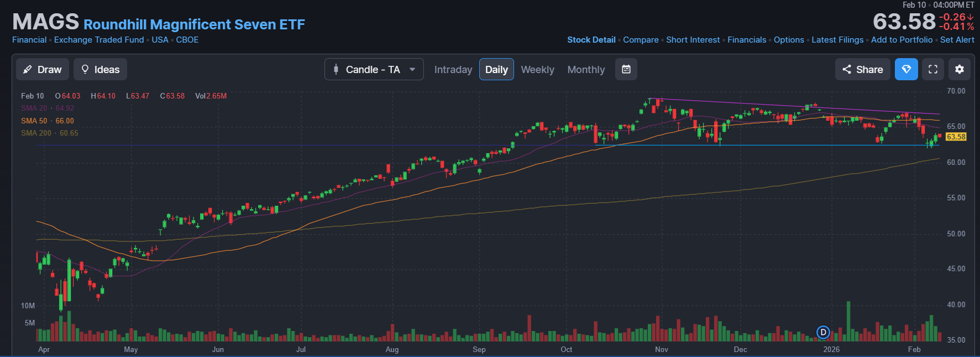Screen dimensions: 980x357
Task: Click the lightbulb icon in Ideas
Action: [x=85, y=69]
